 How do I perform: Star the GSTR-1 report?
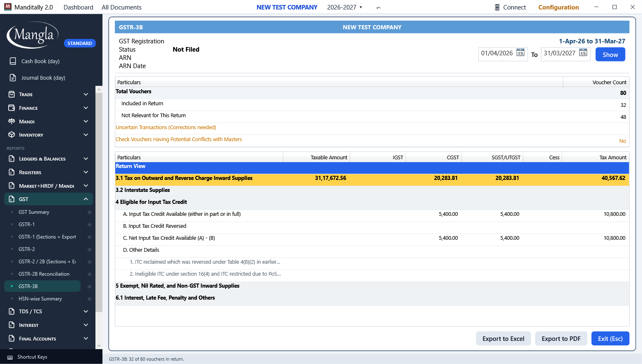tap(89, 225)
